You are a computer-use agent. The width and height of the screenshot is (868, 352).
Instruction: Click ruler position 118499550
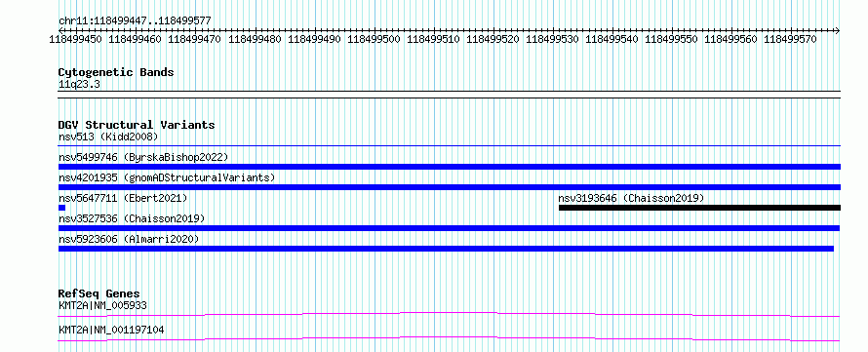pos(672,39)
